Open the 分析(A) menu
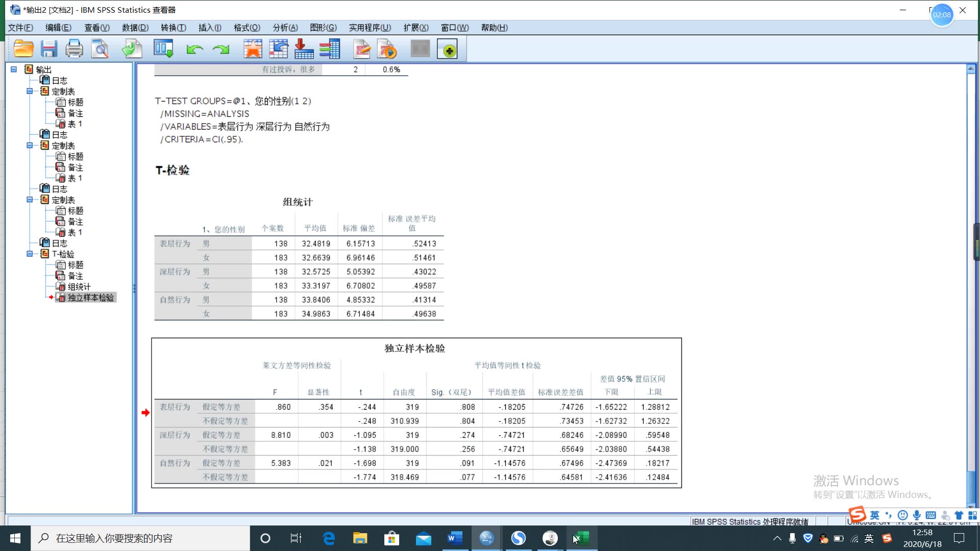The image size is (980, 551). tap(285, 28)
